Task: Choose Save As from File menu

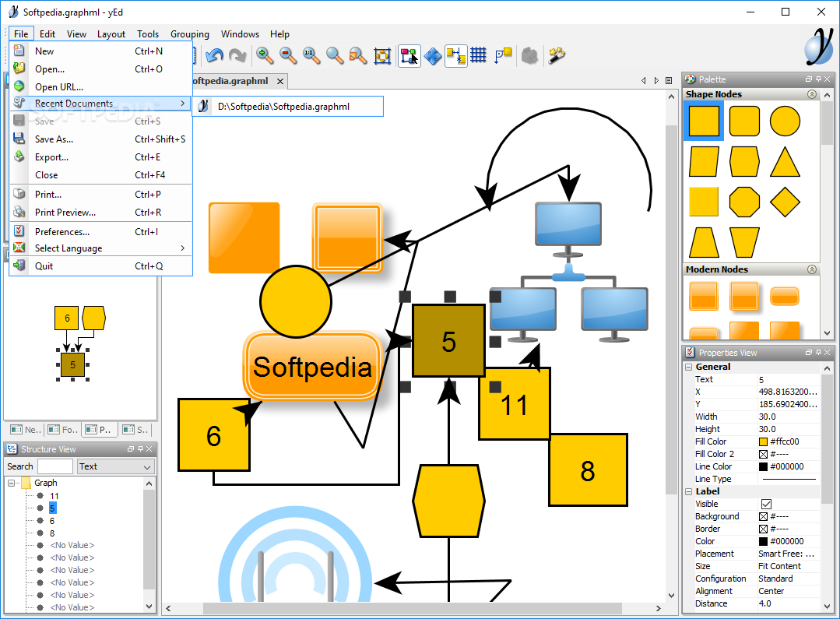Action: (x=100, y=139)
